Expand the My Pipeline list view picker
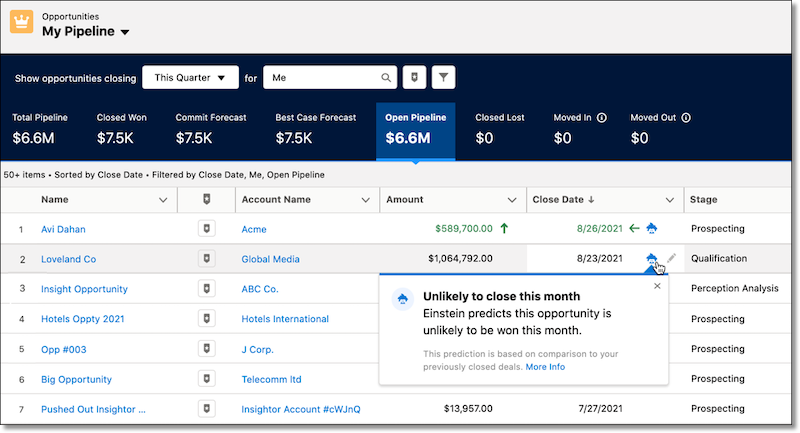 coord(124,32)
